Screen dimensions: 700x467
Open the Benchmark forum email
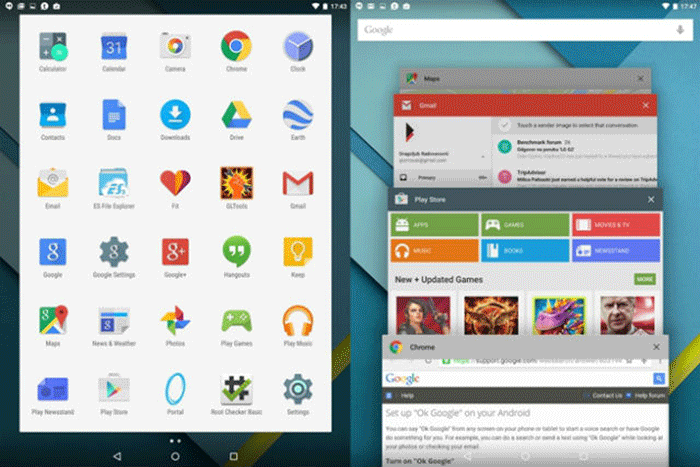[x=576, y=148]
